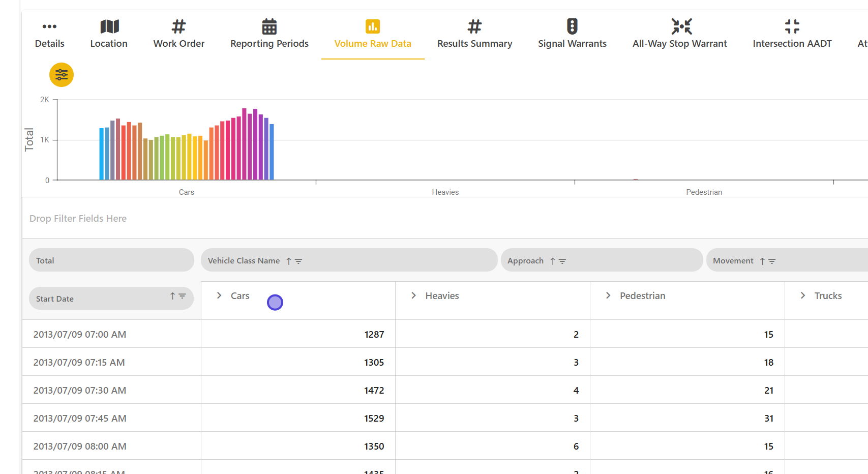The width and height of the screenshot is (868, 474).
Task: Open the Reporting Periods calendar icon
Action: 269,26
